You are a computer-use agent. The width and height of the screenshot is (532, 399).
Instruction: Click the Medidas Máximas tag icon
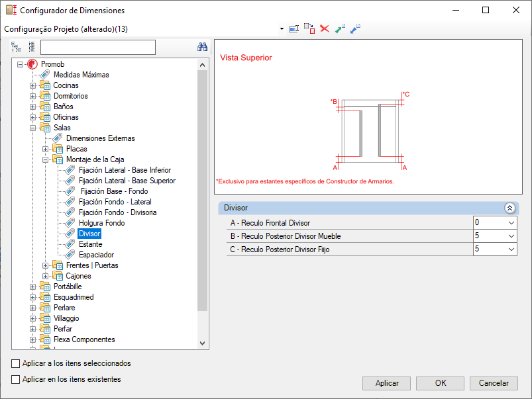(x=45, y=75)
